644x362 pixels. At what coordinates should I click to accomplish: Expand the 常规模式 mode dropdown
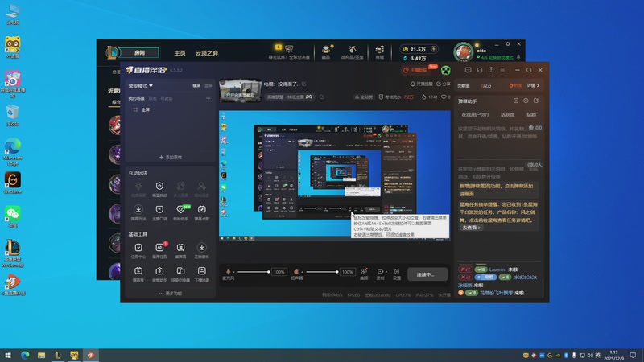coord(140,86)
